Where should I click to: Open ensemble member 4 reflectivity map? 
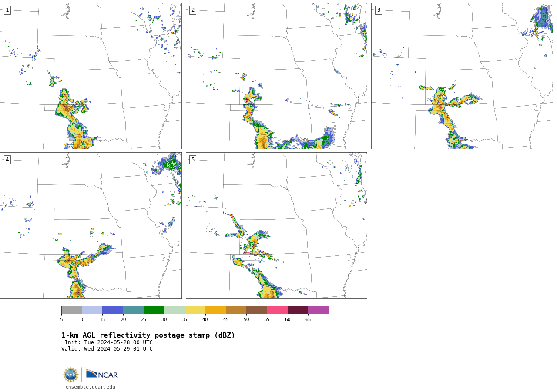point(91,225)
